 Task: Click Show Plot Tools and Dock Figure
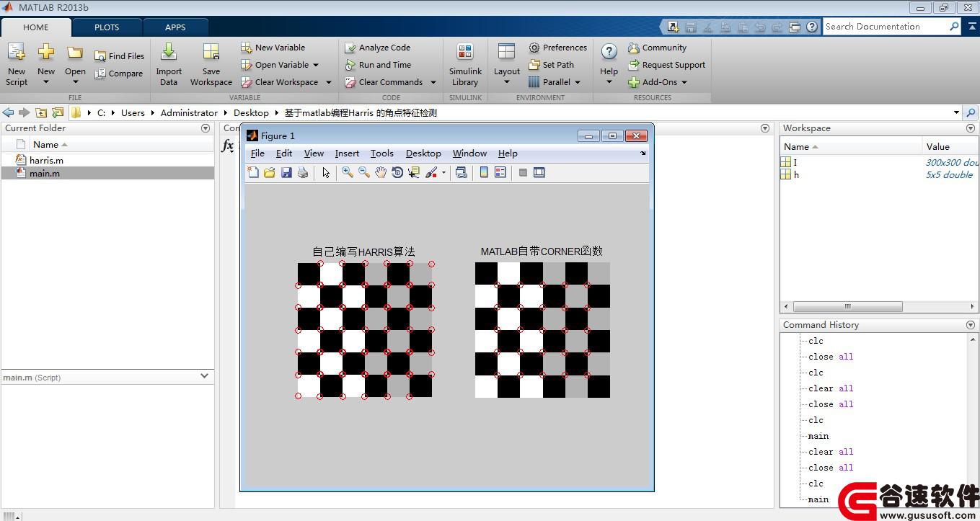539,172
